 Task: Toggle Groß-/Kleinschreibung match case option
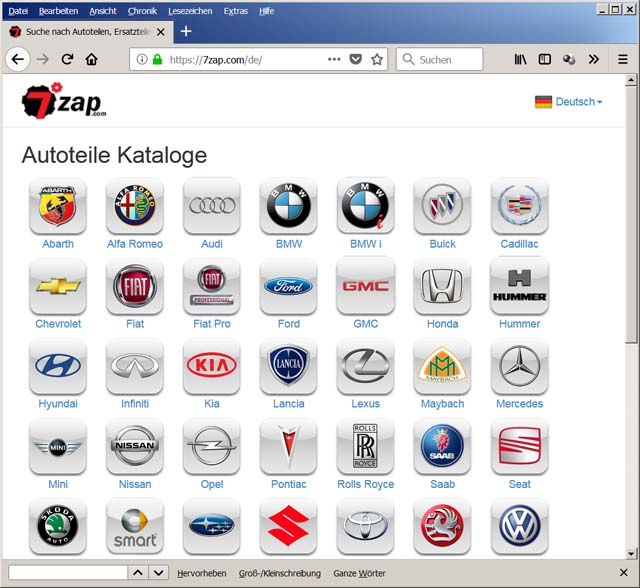[x=280, y=573]
